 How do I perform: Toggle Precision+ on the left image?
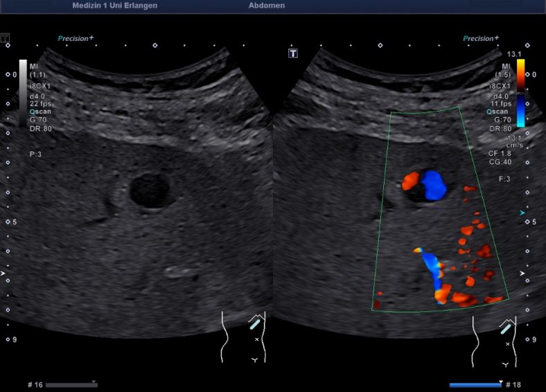point(73,39)
